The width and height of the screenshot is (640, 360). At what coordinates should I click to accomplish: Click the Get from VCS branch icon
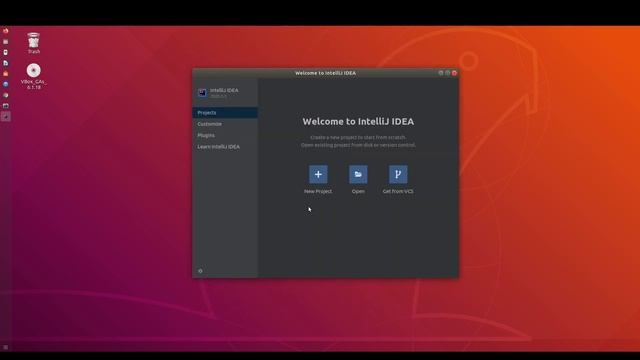pyautogui.click(x=398, y=174)
